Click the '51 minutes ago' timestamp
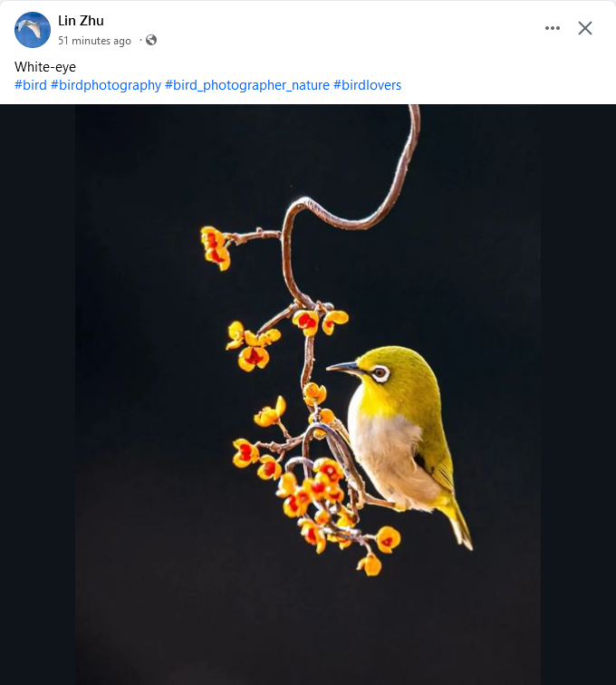Screen dimensions: 616x685 click(x=94, y=41)
